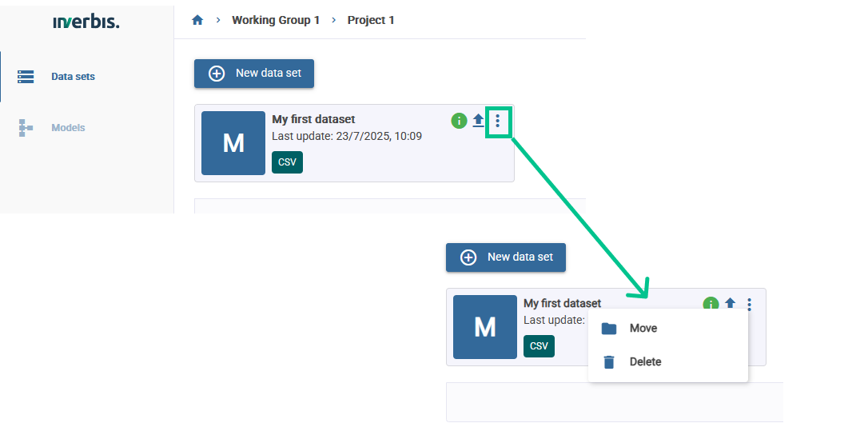Open the Models section icon in sidebar
Viewport: 868px width, 443px height.
click(26, 128)
